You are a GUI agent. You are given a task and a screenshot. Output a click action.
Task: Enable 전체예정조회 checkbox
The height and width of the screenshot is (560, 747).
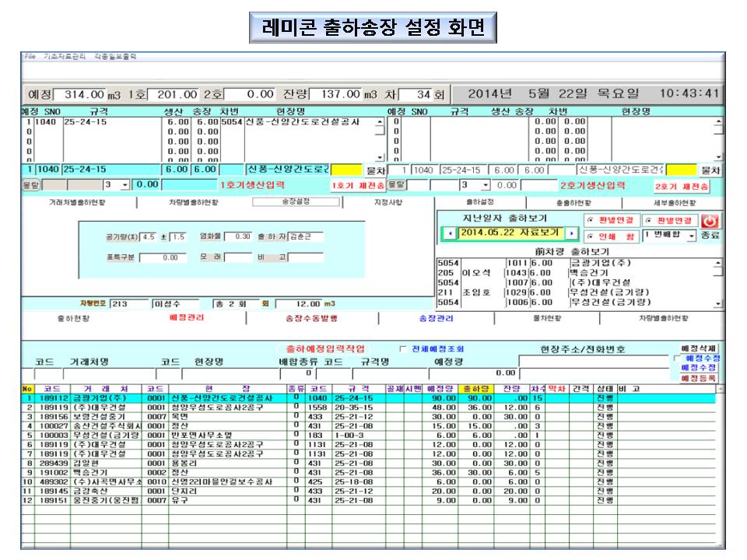tap(403, 349)
